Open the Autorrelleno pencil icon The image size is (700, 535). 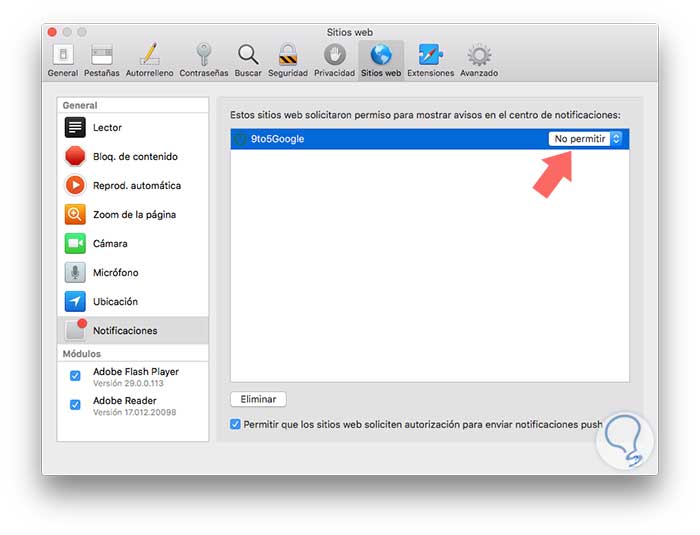point(150,54)
